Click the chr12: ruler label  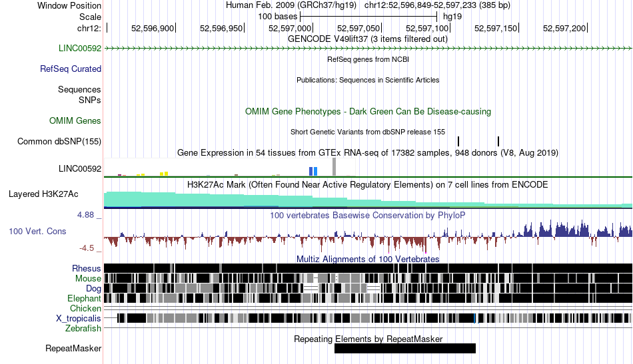click(89, 28)
